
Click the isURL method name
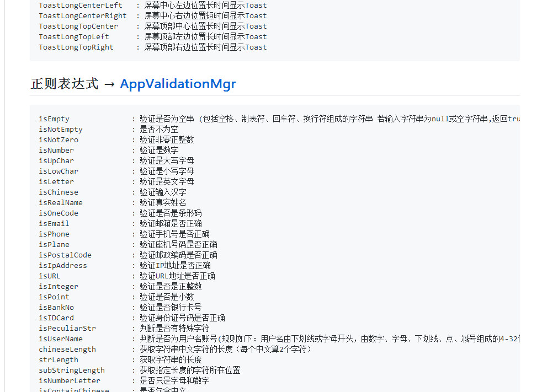50,276
